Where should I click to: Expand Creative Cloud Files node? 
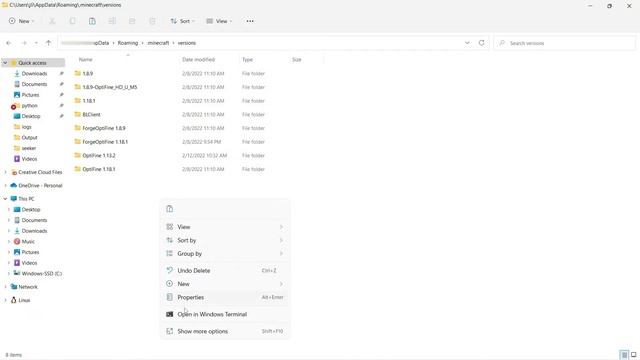tap(5, 172)
